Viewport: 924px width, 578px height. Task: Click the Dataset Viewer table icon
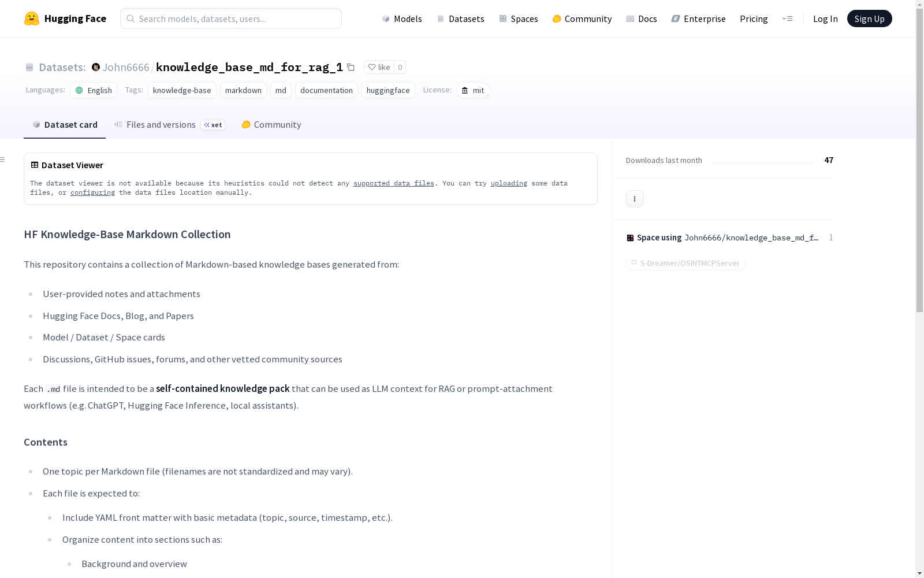tap(35, 165)
